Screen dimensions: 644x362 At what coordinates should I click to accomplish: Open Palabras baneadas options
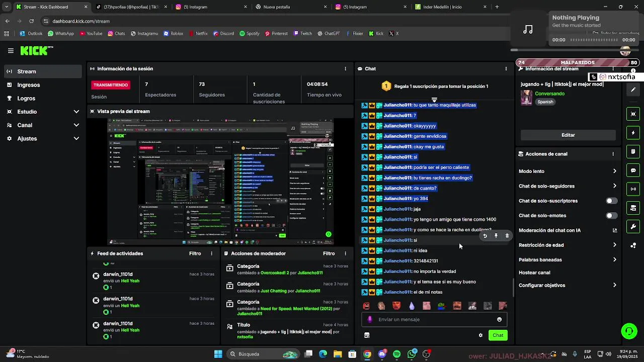point(568,260)
